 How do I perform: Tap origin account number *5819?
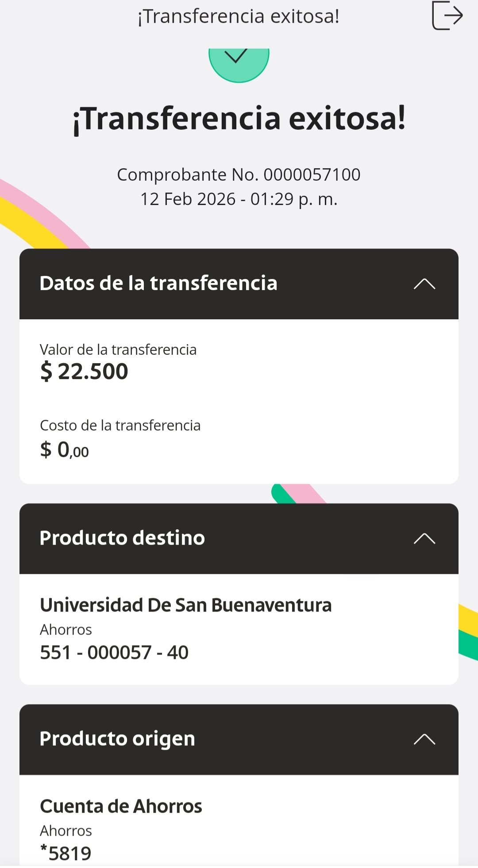pyautogui.click(x=66, y=853)
